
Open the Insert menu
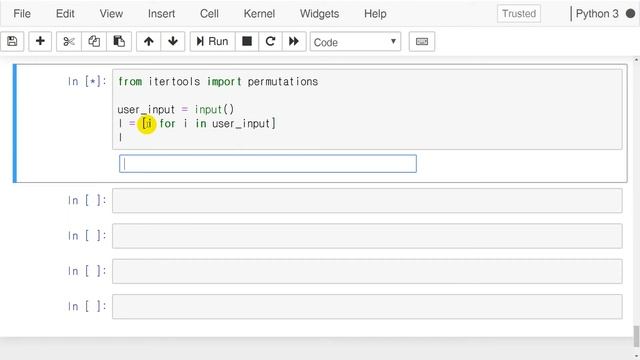[161, 13]
